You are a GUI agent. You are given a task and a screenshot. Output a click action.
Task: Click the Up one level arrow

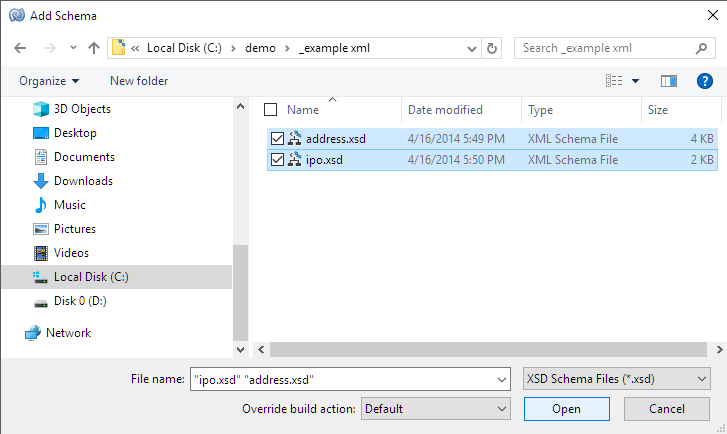(94, 48)
